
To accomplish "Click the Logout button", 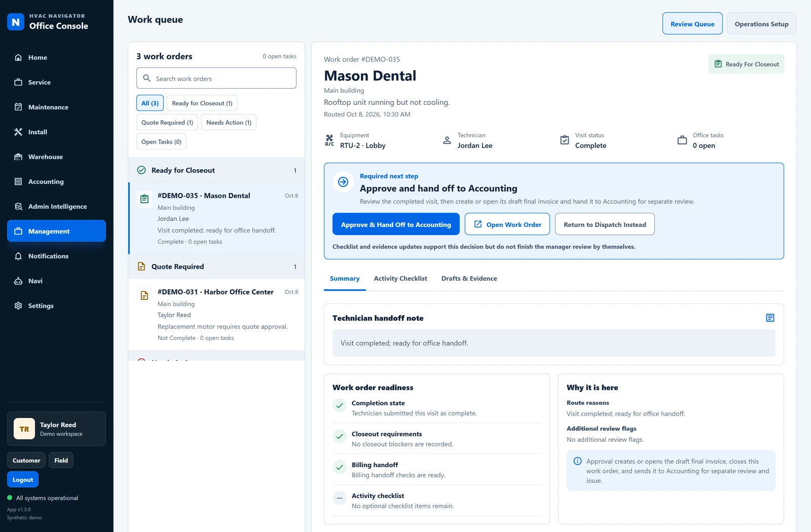I will tap(23, 479).
